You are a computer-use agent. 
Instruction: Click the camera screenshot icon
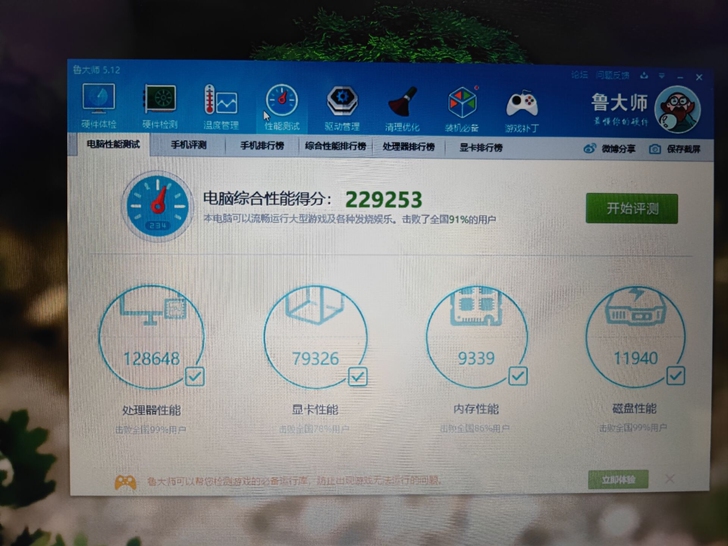655,149
